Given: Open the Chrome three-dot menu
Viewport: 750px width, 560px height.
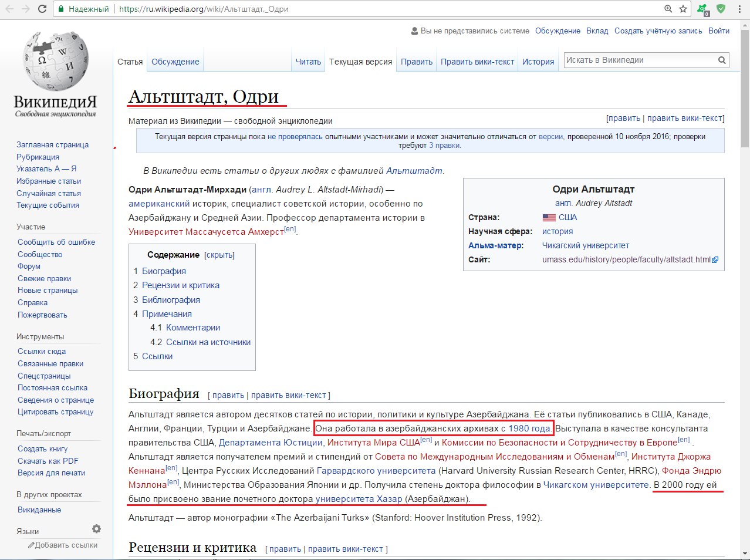Looking at the screenshot, I should (739, 9).
